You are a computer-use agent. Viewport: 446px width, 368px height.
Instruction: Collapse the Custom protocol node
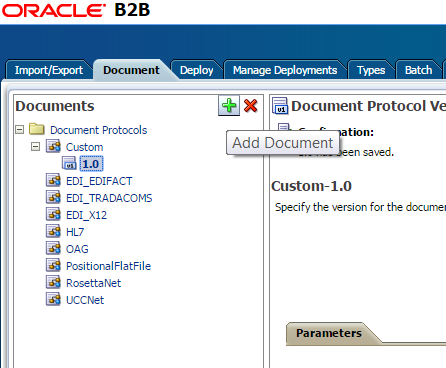click(35, 146)
